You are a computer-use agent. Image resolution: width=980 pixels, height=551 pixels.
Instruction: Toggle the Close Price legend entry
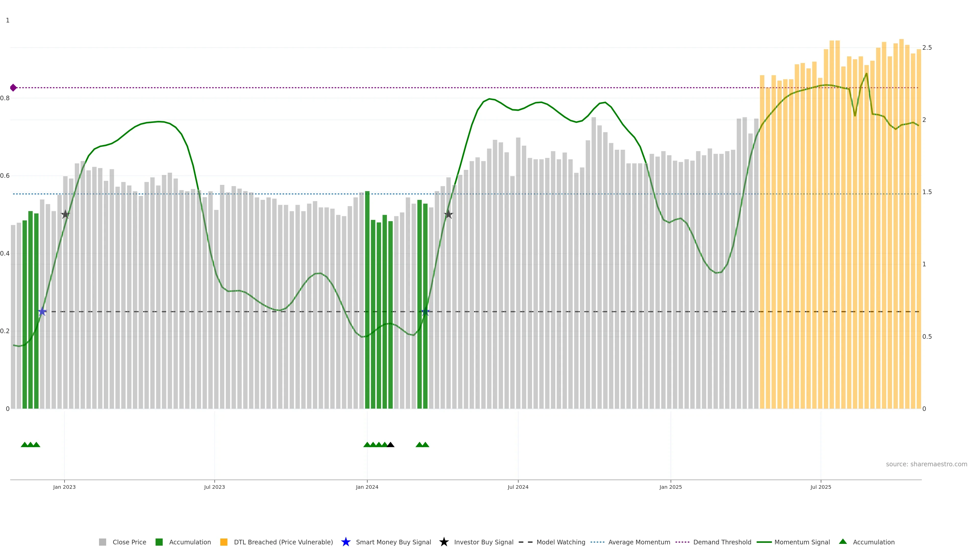(129, 542)
